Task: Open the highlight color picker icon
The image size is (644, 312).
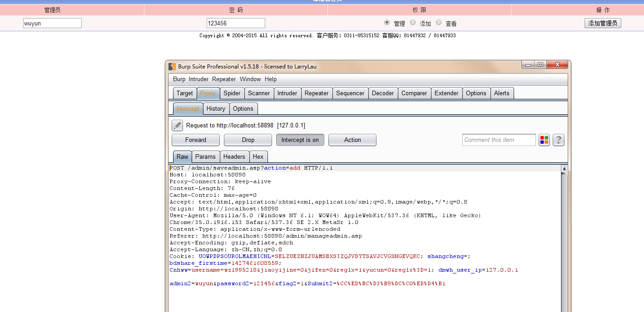Action: (x=544, y=140)
